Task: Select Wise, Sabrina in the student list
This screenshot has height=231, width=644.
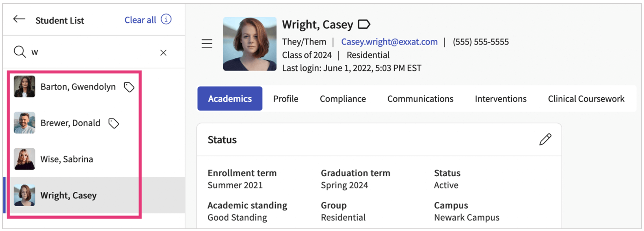Action: pyautogui.click(x=67, y=159)
